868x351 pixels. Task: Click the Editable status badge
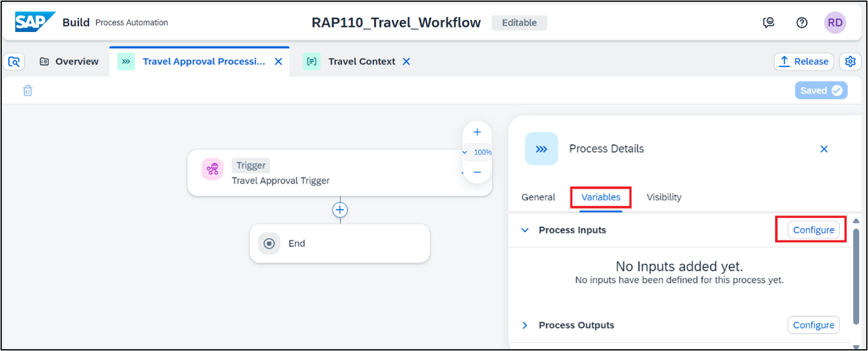point(519,23)
